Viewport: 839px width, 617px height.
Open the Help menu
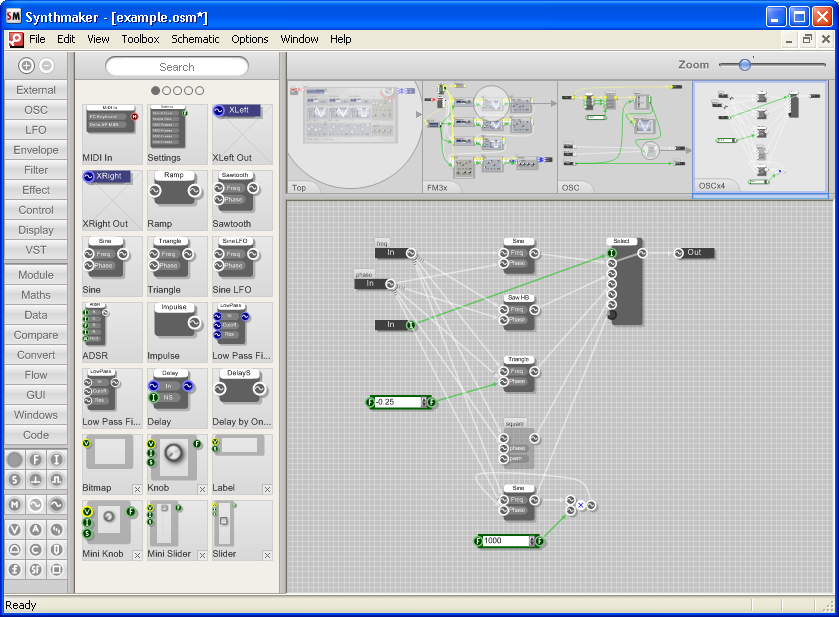(x=340, y=39)
